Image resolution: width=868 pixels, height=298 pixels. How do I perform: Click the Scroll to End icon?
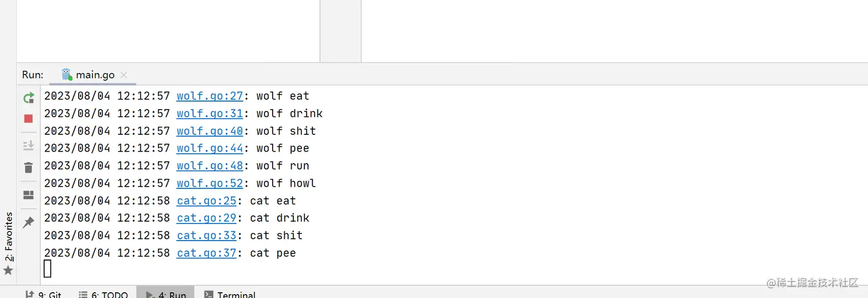click(x=28, y=146)
